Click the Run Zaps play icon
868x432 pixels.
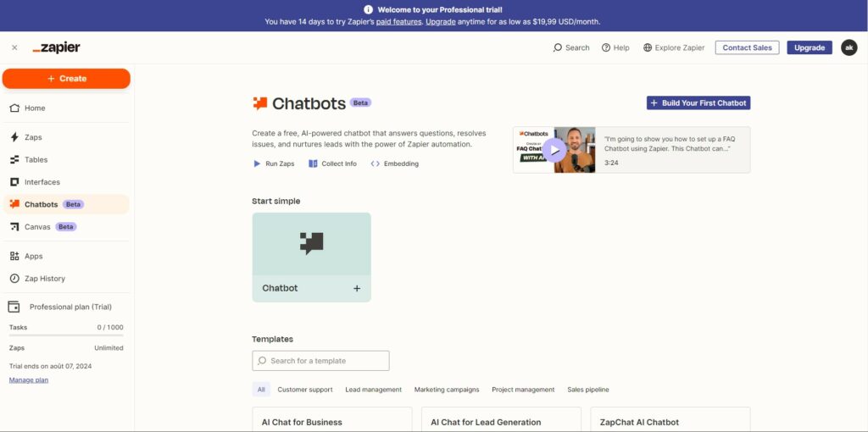coord(257,163)
